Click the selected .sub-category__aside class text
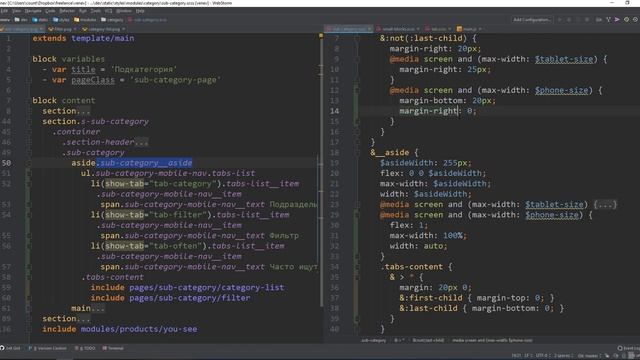640x360 pixels. (x=144, y=163)
